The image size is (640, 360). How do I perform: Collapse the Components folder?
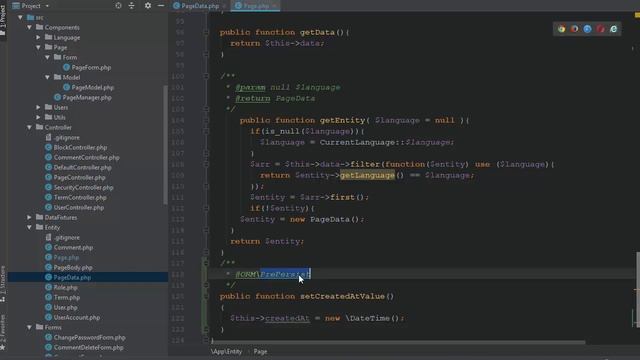pyautogui.click(x=29, y=27)
